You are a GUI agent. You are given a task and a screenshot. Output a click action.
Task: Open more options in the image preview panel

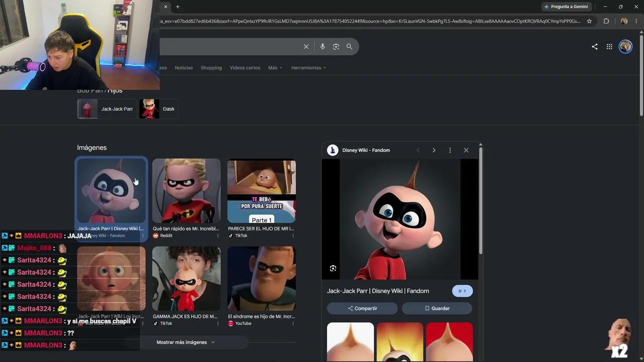click(x=450, y=150)
